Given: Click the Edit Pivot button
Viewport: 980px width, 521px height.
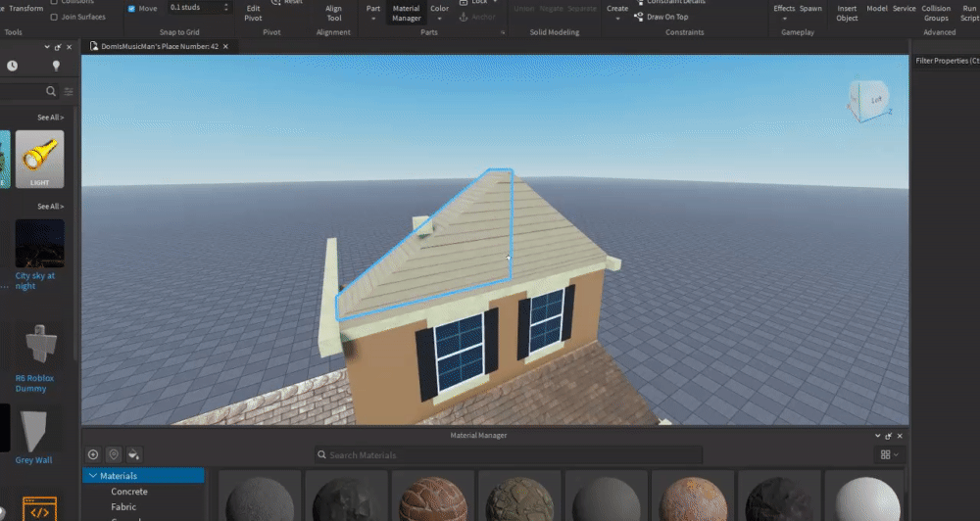Looking at the screenshot, I should (x=253, y=13).
